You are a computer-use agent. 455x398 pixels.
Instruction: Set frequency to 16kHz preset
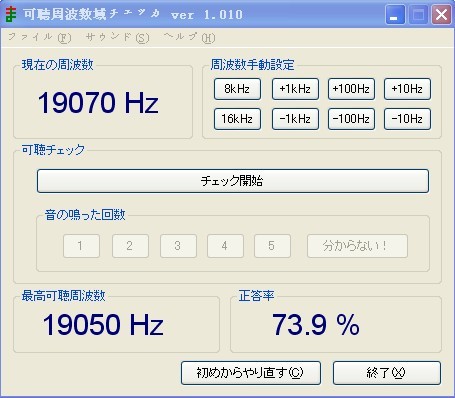pos(237,119)
